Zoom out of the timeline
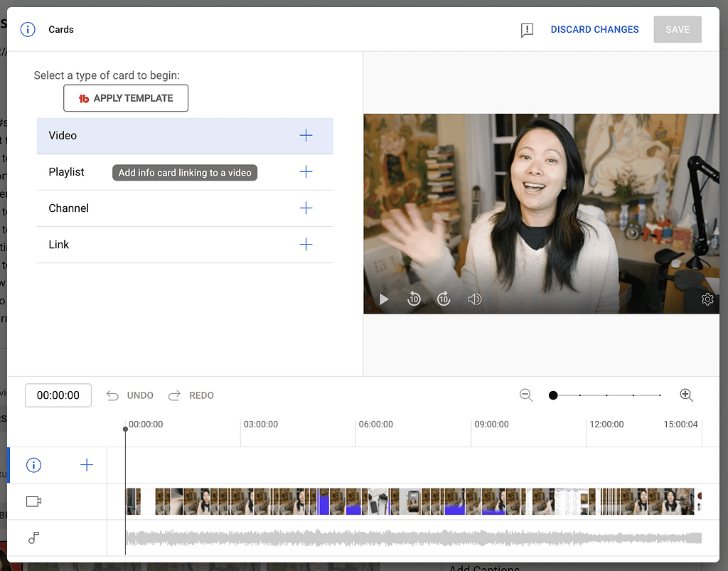The height and width of the screenshot is (571, 728). [526, 395]
